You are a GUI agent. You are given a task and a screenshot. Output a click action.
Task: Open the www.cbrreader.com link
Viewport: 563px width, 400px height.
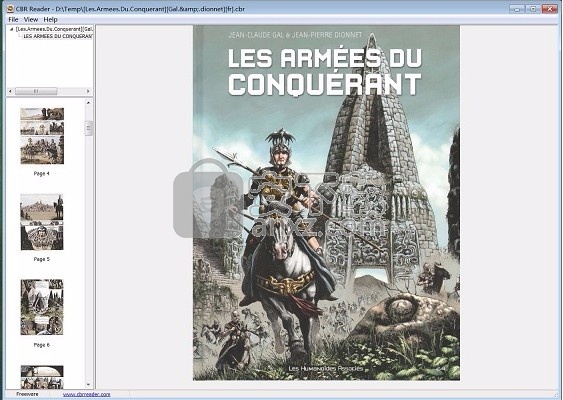[x=87, y=394]
